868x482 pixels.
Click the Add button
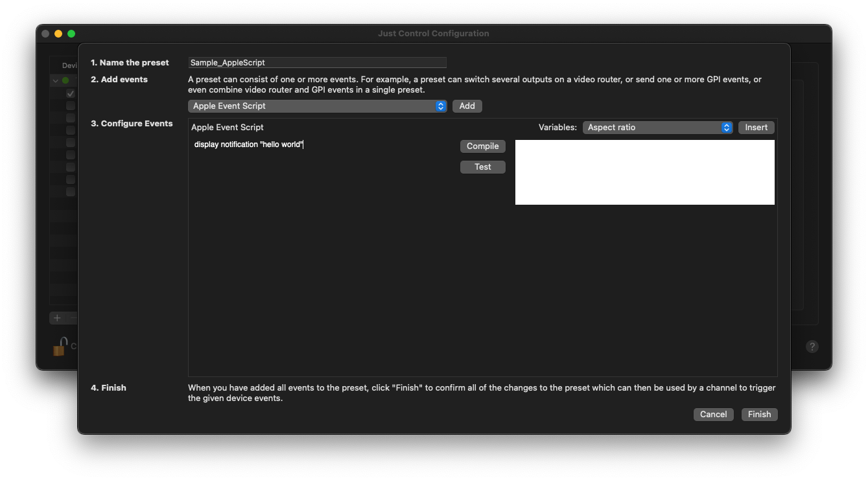[467, 106]
